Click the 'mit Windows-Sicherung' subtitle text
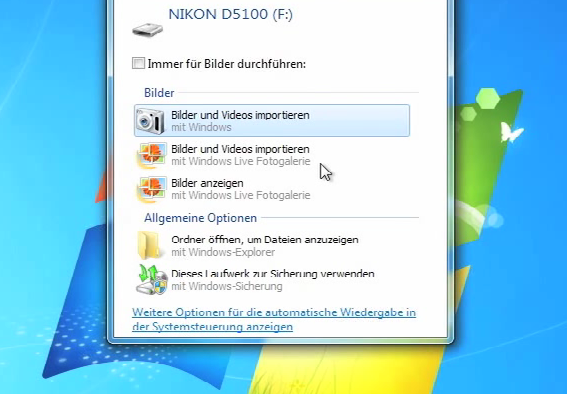Image resolution: width=567 pixels, height=394 pixels. point(227,286)
